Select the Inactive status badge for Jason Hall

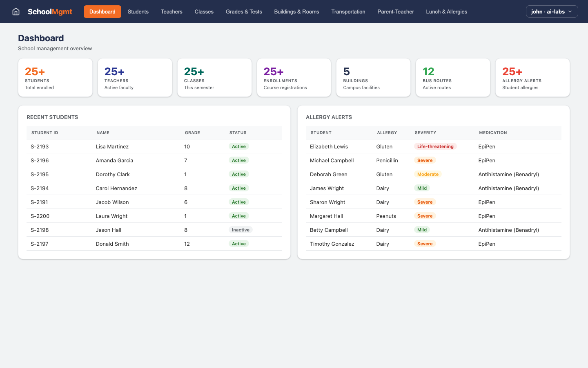pos(240,229)
